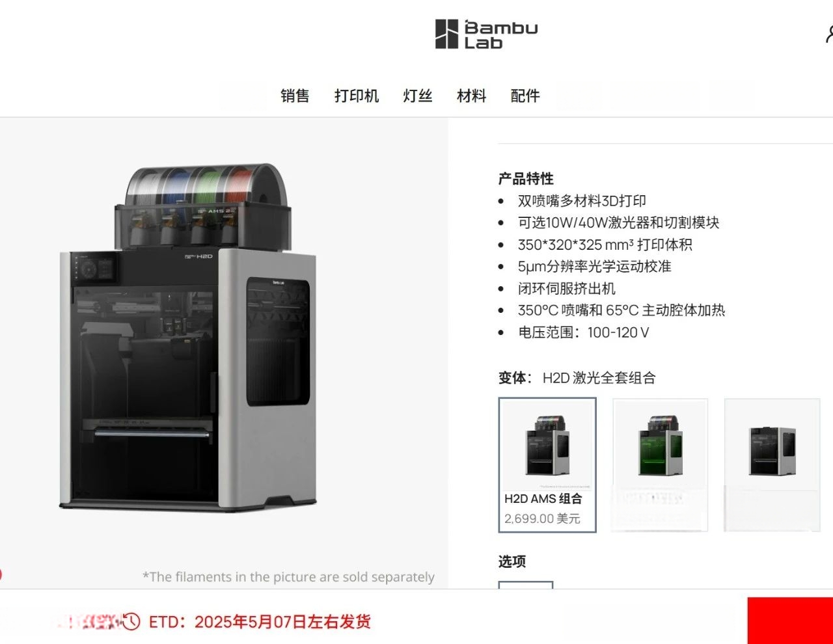Open the 配件 menu
This screenshot has width=833, height=644.
pos(525,96)
